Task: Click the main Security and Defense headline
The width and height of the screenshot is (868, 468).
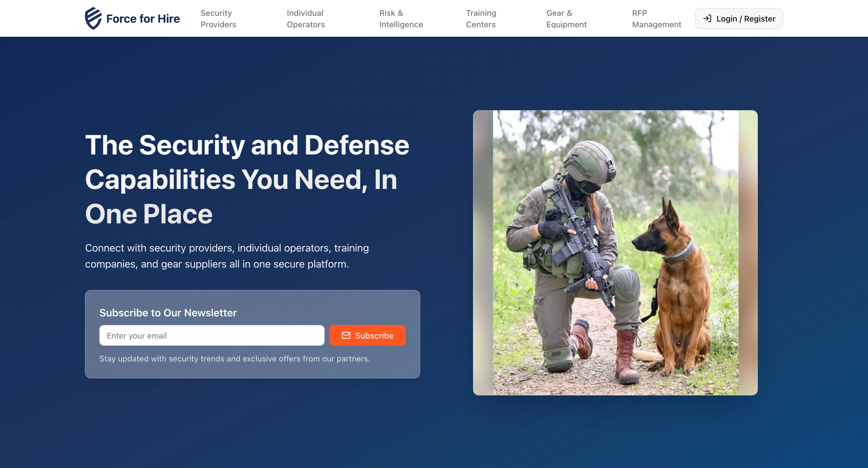Action: point(247,179)
